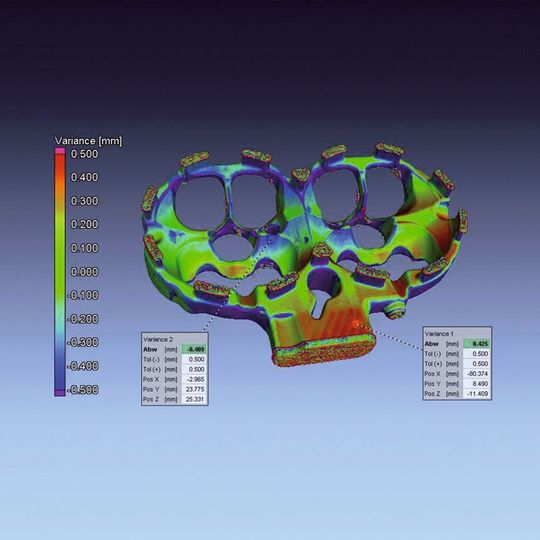Click the -0.100 legend label

pos(83,295)
